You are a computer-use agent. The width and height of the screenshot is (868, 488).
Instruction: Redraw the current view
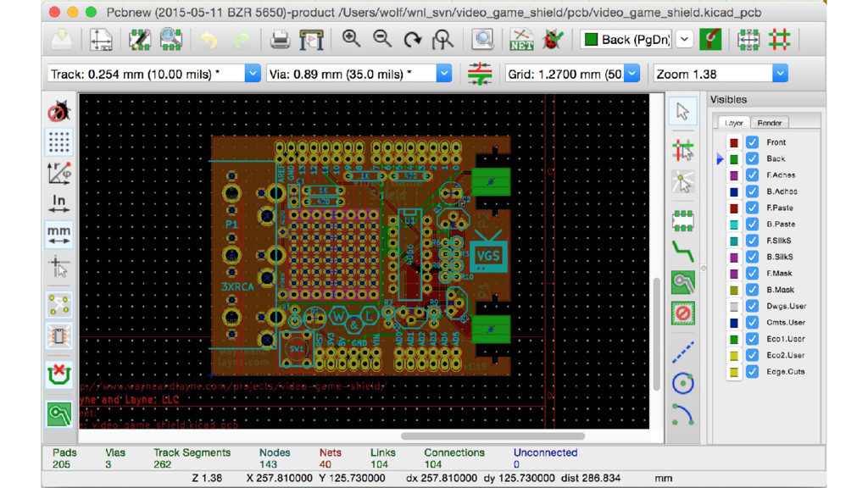point(413,40)
